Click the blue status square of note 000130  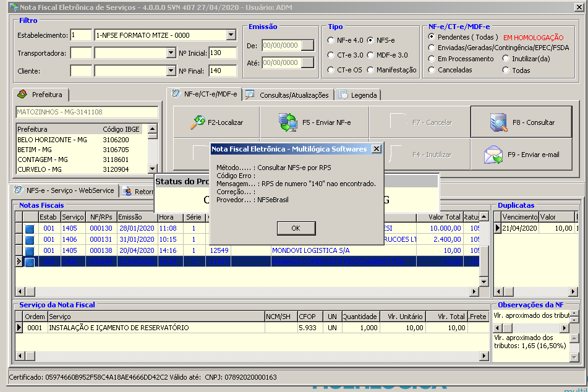30,228
